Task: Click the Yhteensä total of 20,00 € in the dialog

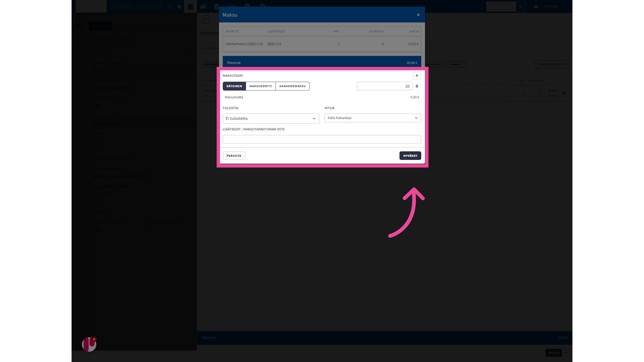Action: pyautogui.click(x=412, y=63)
